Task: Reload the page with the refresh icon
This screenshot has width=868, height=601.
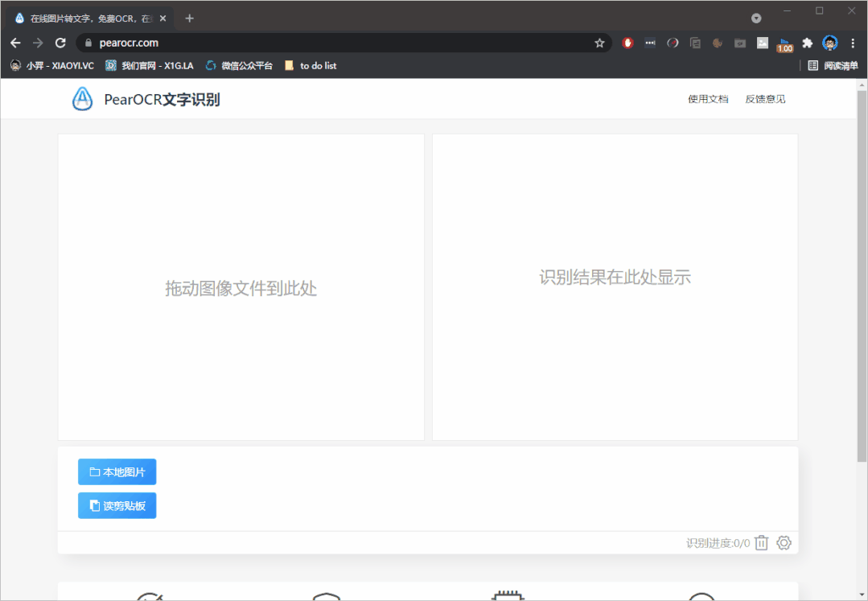Action: [x=60, y=43]
